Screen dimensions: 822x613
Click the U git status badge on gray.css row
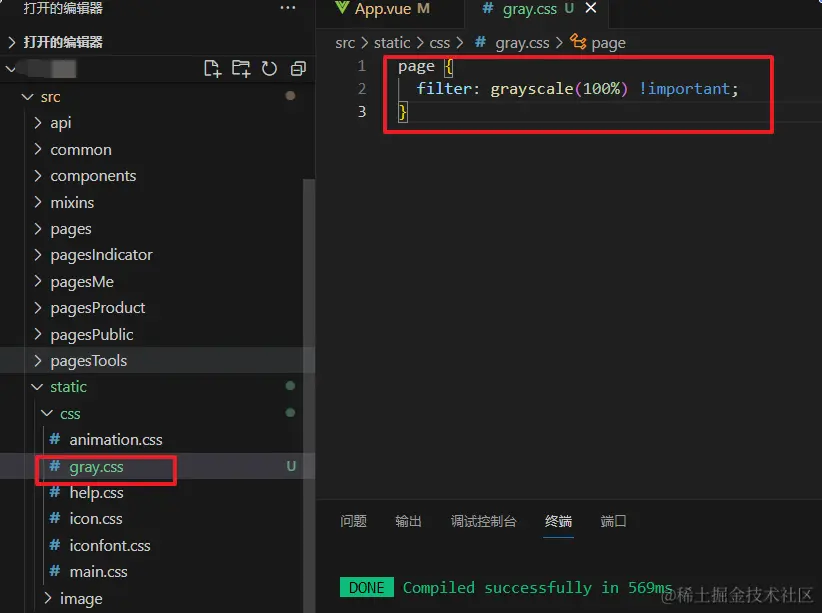(291, 466)
